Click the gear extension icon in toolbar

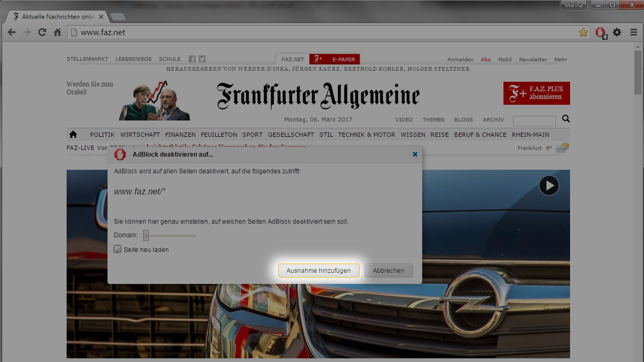(617, 32)
